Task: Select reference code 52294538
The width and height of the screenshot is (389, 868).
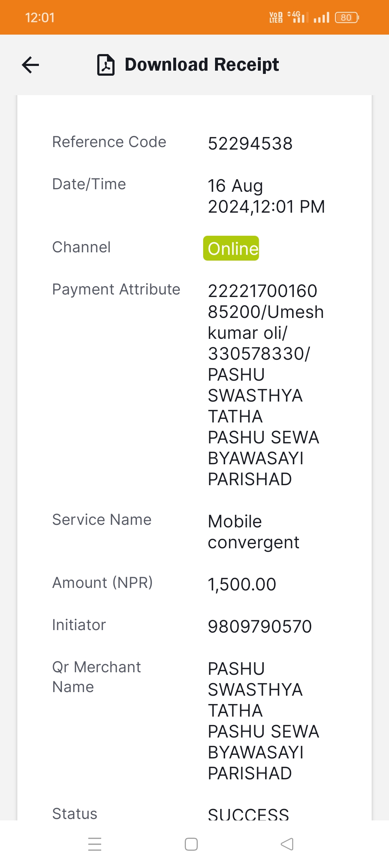Action: click(x=250, y=144)
